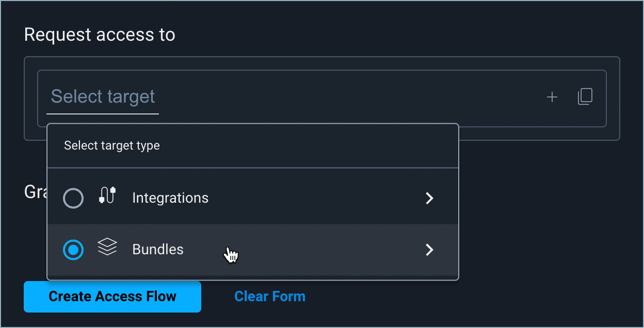Screen dimensions: 644x328
Task: Choose the Bundles label in menu
Action: tap(158, 250)
